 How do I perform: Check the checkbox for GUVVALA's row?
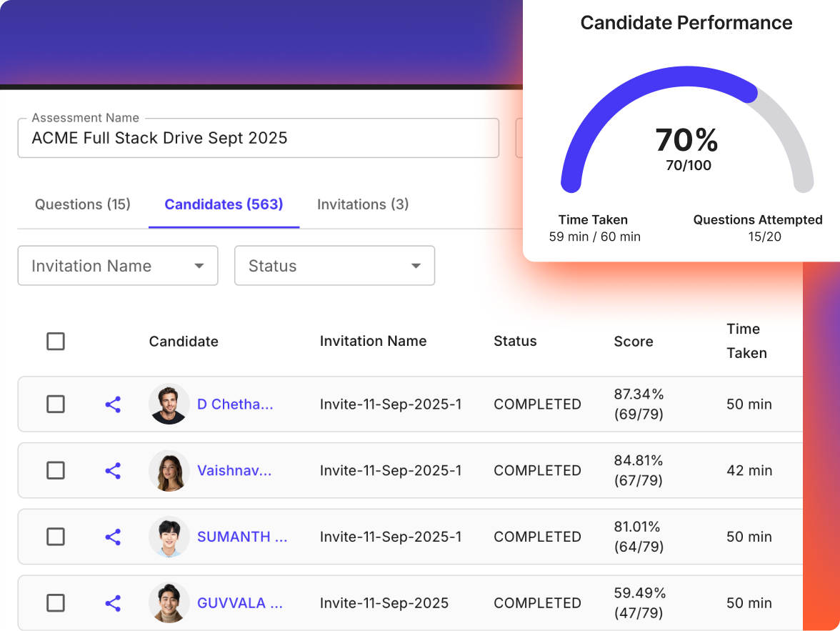point(56,602)
